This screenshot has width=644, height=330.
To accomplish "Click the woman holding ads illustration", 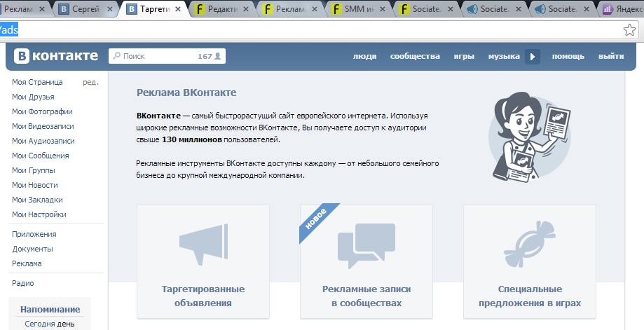I will [530, 137].
